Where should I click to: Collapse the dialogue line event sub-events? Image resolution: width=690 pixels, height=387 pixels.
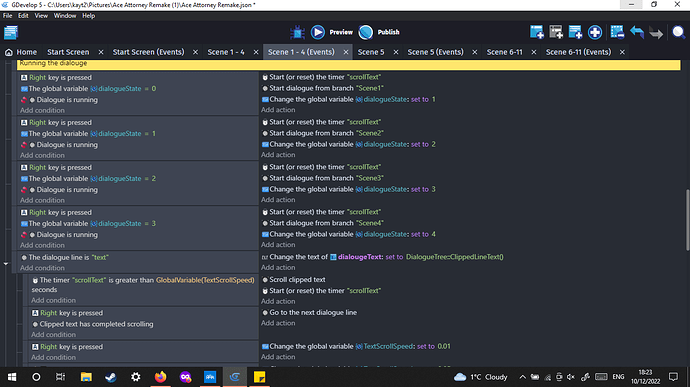[6, 263]
